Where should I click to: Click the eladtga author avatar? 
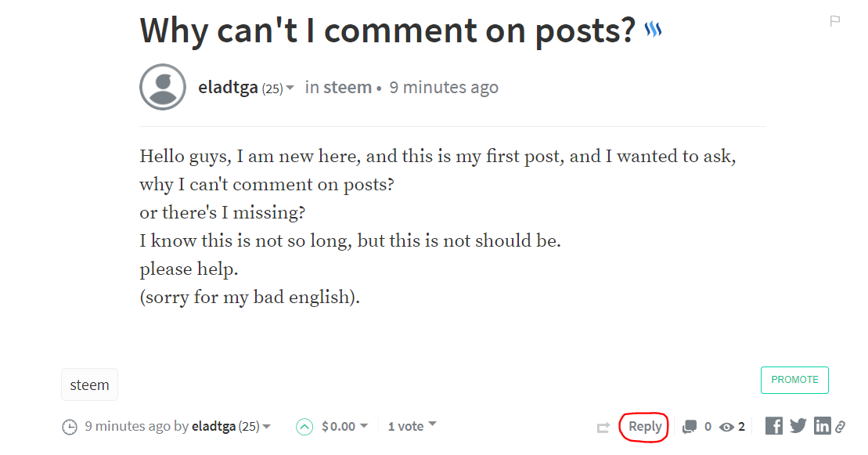[163, 87]
